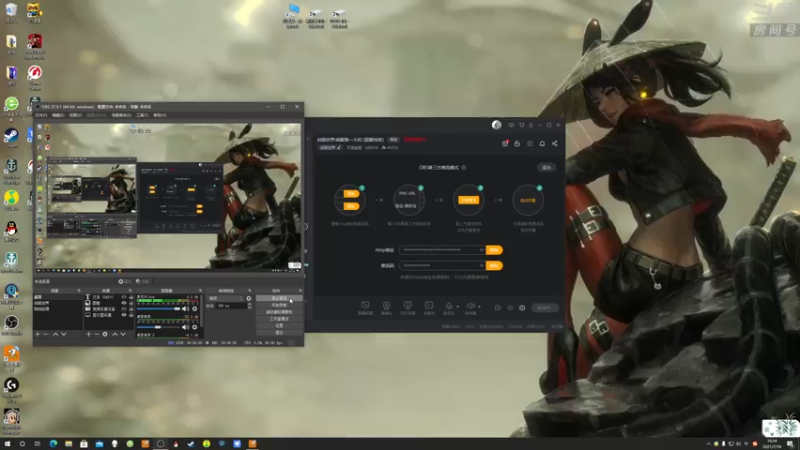Click the Windows Start button
The height and width of the screenshot is (450, 800).
click(x=7, y=444)
